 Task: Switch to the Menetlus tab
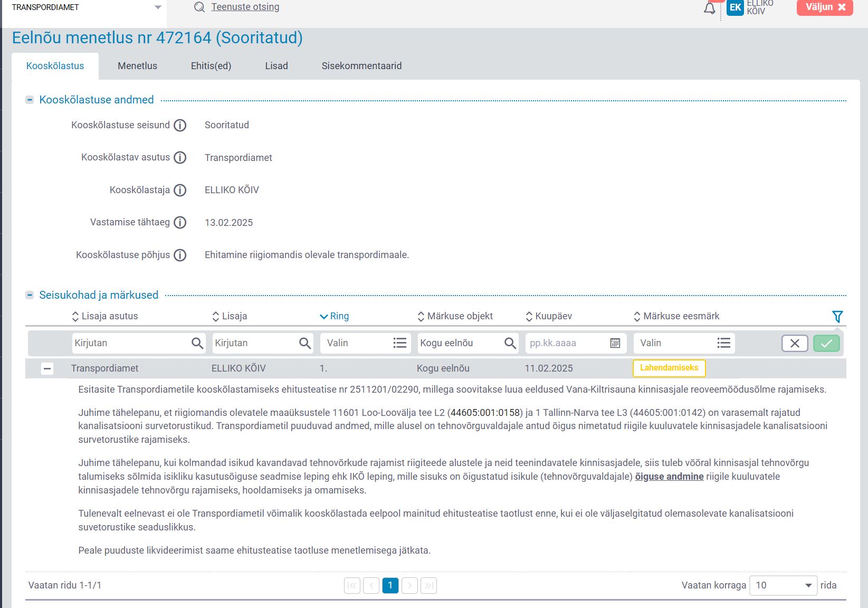137,66
